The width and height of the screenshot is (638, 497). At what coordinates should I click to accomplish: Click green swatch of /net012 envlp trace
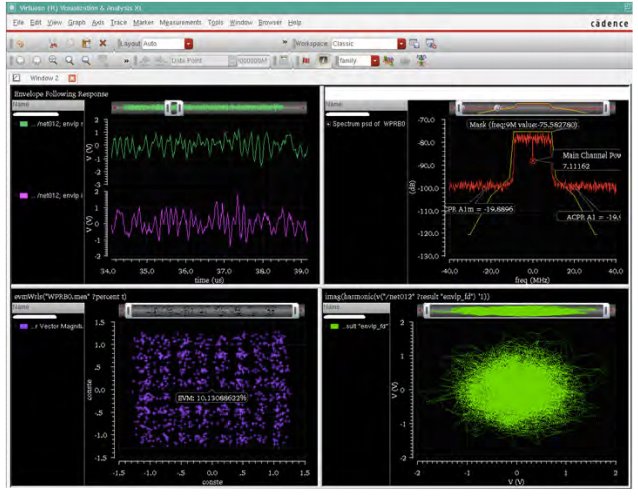24,124
